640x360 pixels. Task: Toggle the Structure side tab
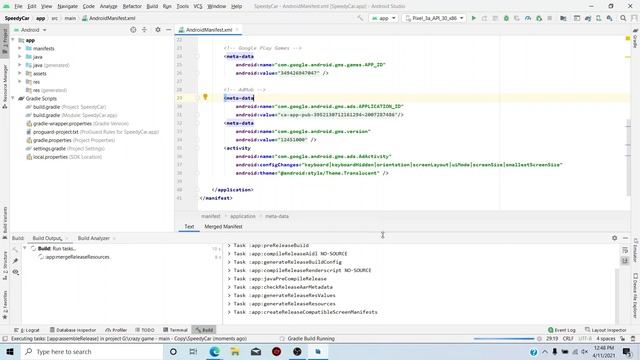pos(4,265)
